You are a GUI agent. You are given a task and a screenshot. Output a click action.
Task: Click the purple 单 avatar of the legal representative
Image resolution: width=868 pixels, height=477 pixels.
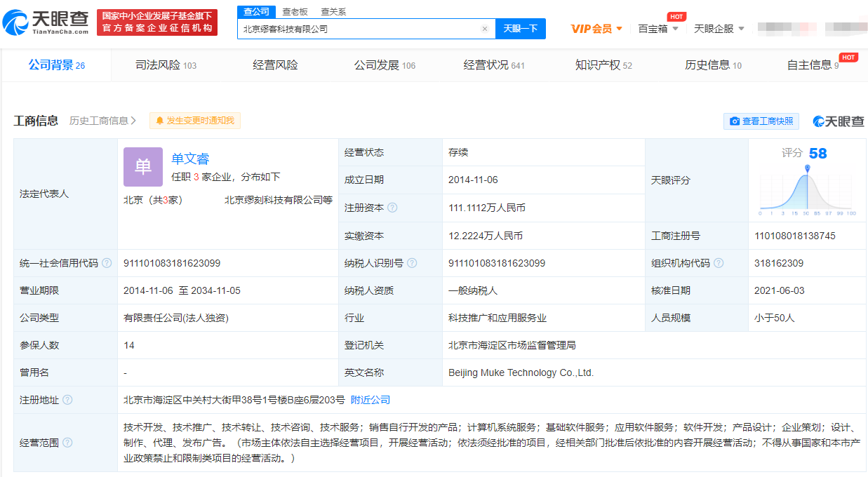coord(143,167)
